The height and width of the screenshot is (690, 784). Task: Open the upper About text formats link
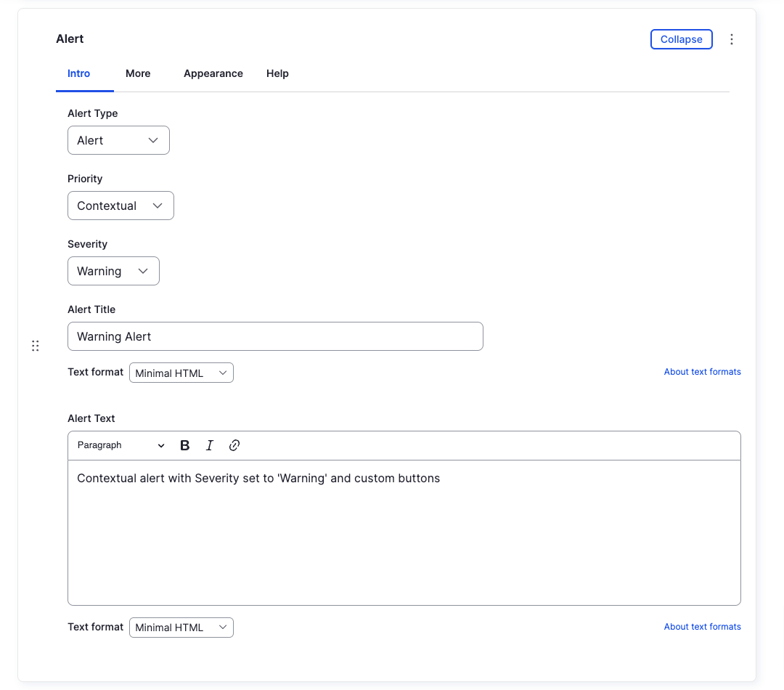tap(702, 371)
